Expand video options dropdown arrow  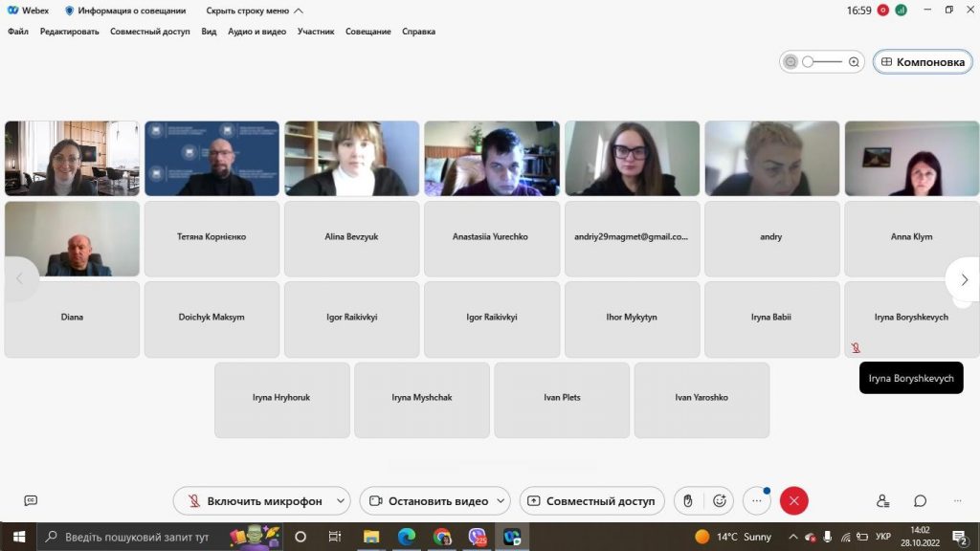point(501,501)
